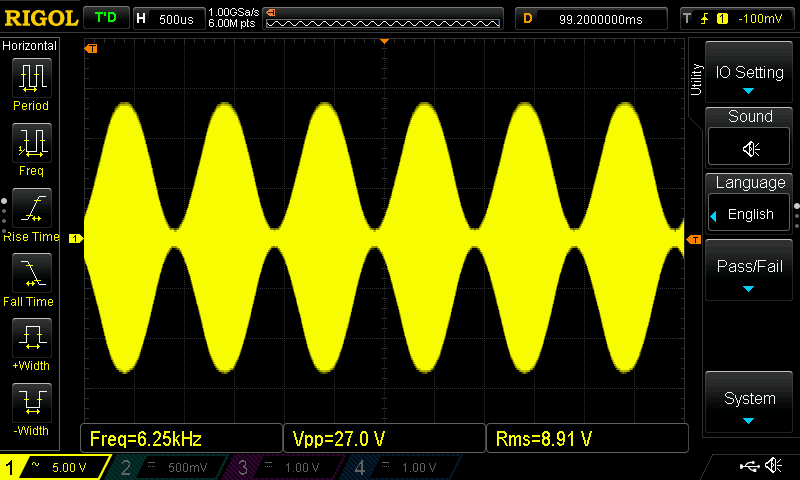Click the Sound menu label
The image size is (800, 480).
tap(750, 116)
